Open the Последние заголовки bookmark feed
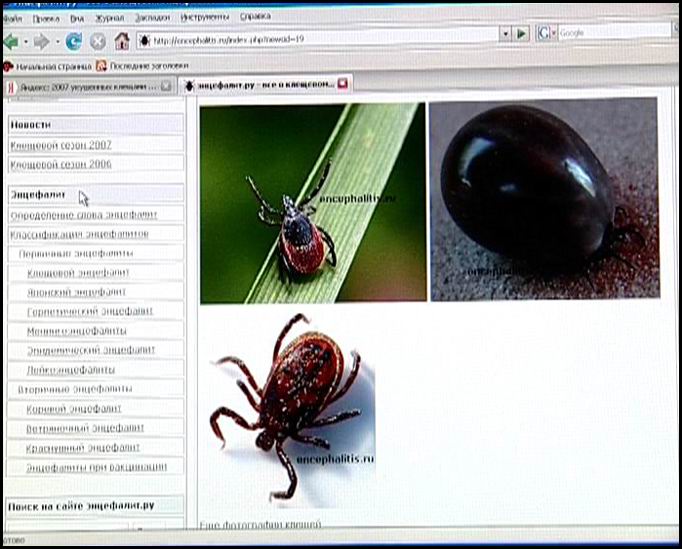Viewport: 682px width, 549px height. pyautogui.click(x=143, y=66)
